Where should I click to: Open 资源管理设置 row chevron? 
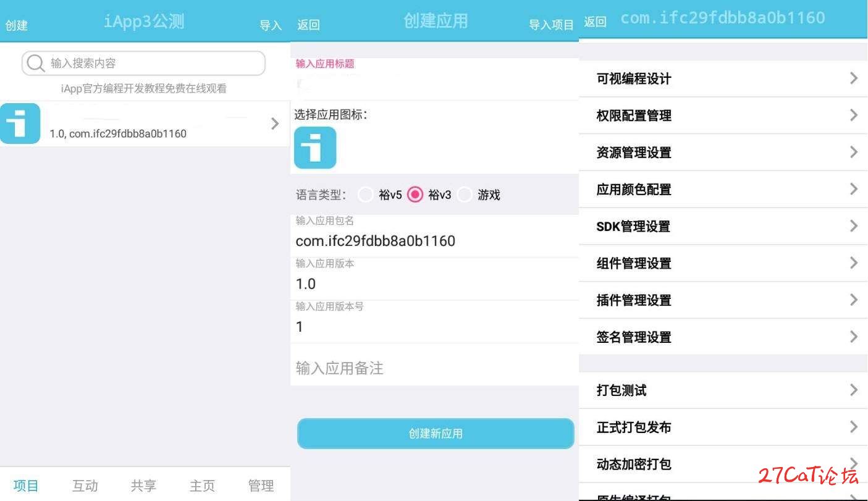pos(854,152)
